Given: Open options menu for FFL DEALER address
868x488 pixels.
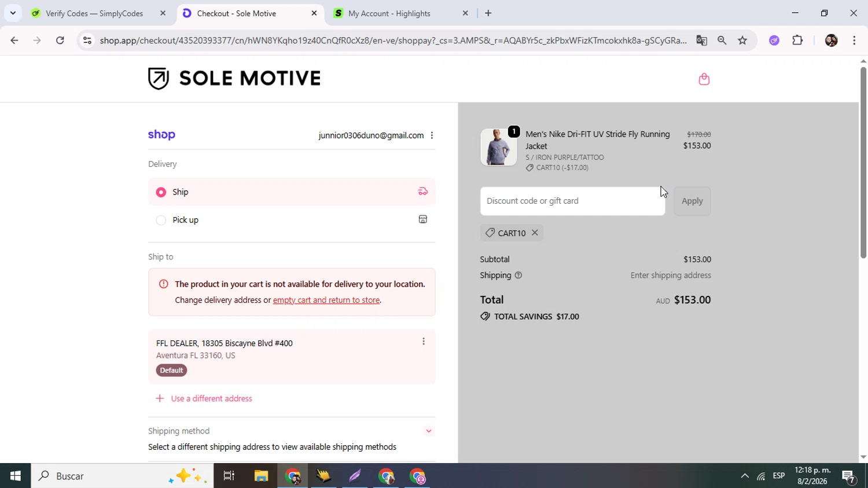Looking at the screenshot, I should tap(424, 342).
